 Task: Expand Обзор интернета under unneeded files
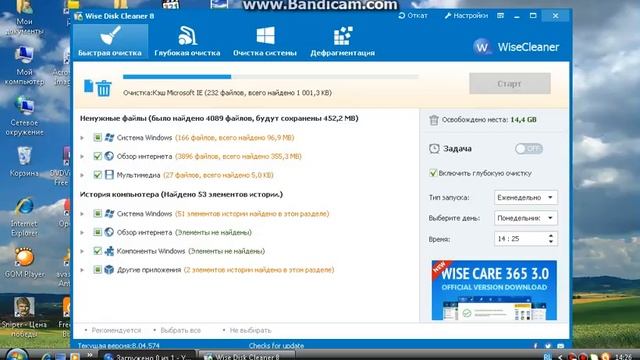point(82,156)
